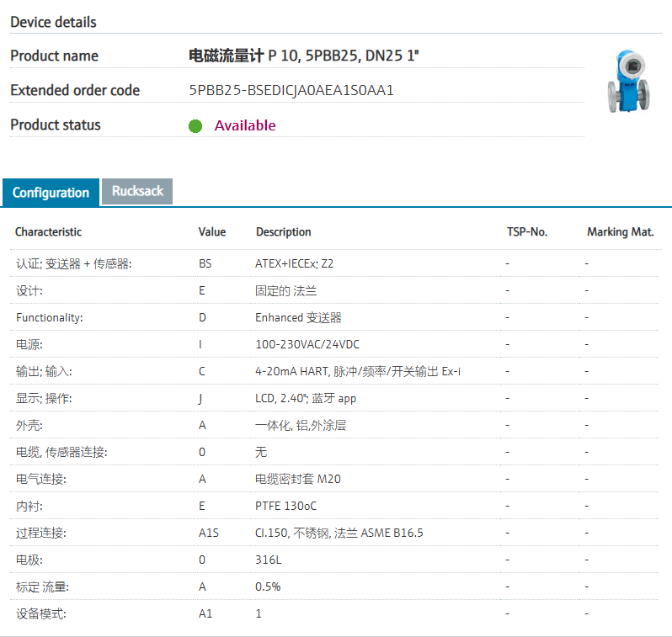Select the Functionality row label
The height and width of the screenshot is (637, 672).
point(49,317)
